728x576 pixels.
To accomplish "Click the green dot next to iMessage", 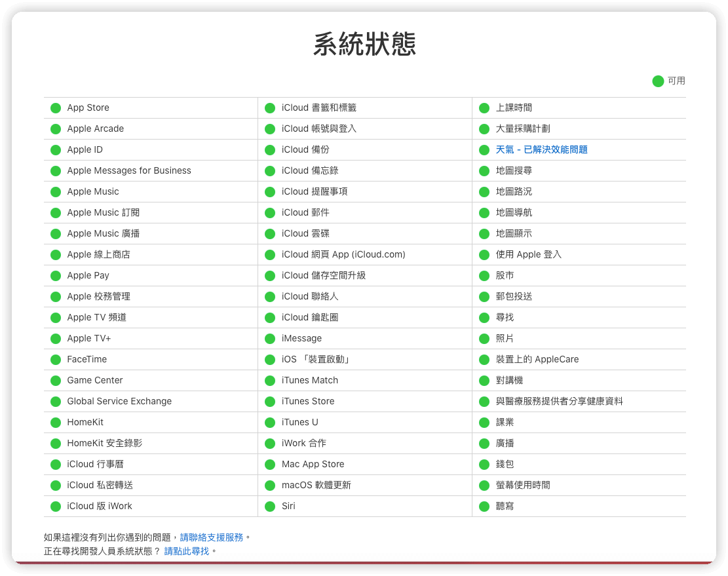I will pyautogui.click(x=270, y=339).
